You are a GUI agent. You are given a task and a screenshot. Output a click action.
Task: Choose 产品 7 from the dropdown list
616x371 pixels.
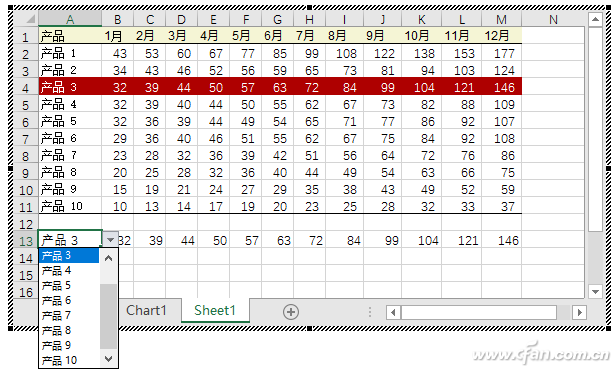(69, 315)
